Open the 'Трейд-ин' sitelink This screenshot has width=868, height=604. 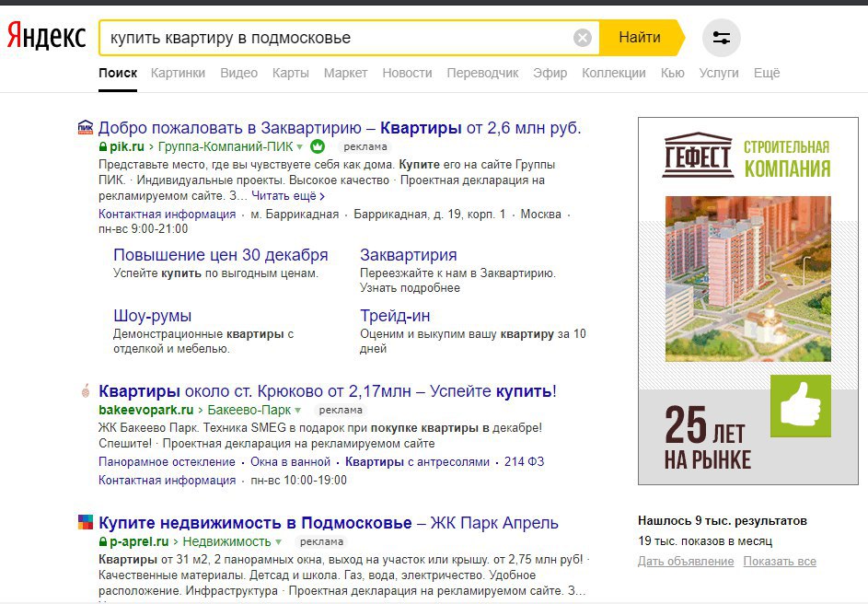[x=395, y=316]
